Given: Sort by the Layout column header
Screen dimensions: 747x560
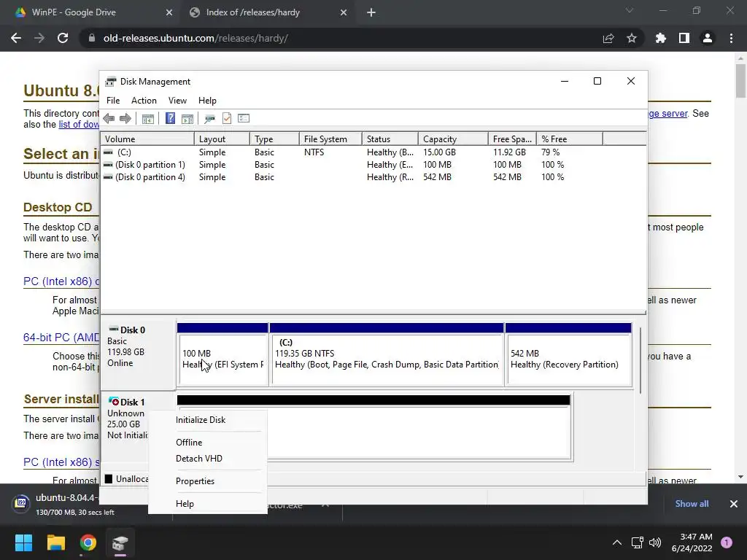Looking at the screenshot, I should click(222, 139).
